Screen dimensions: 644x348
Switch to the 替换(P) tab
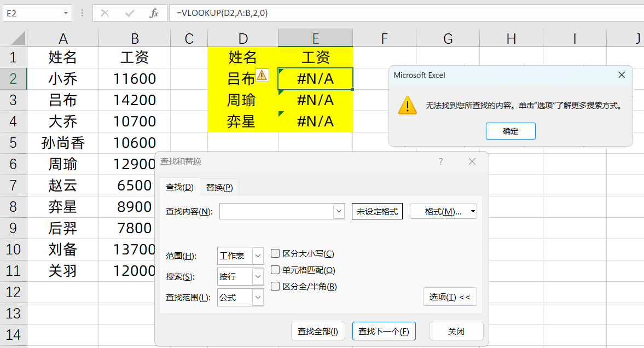219,187
